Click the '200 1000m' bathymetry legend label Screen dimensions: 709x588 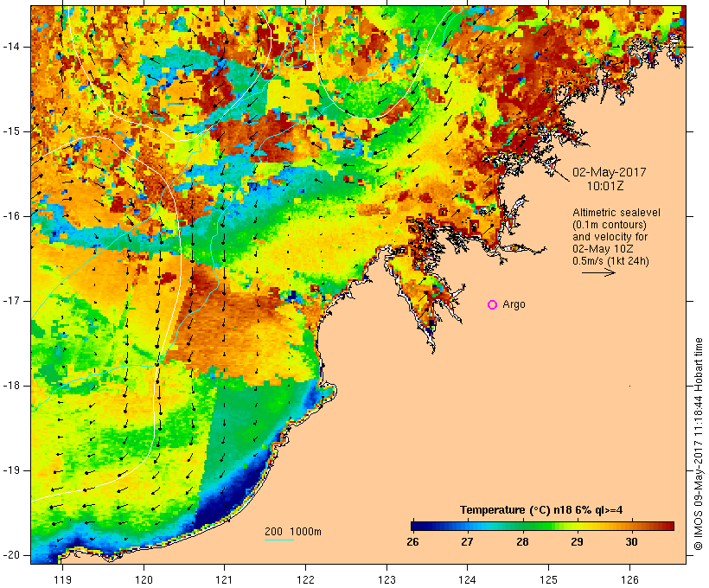click(x=293, y=532)
